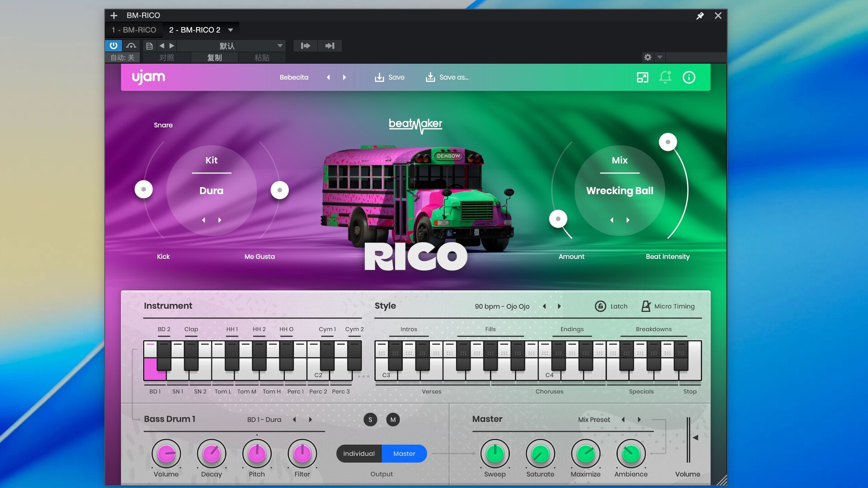
Task: Select next Kit with right arrow
Action: coord(220,220)
